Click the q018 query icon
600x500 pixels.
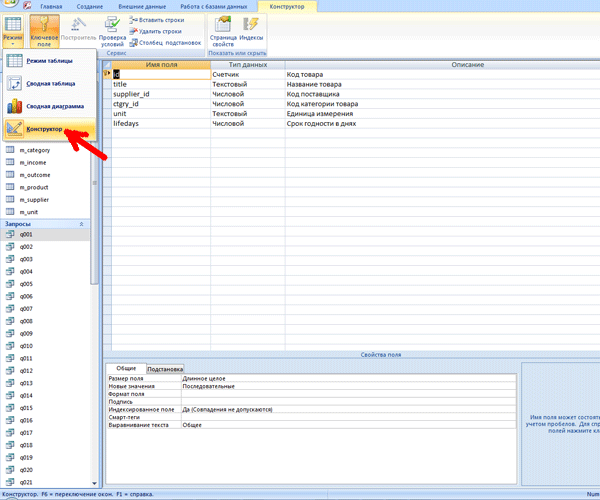[x=10, y=445]
